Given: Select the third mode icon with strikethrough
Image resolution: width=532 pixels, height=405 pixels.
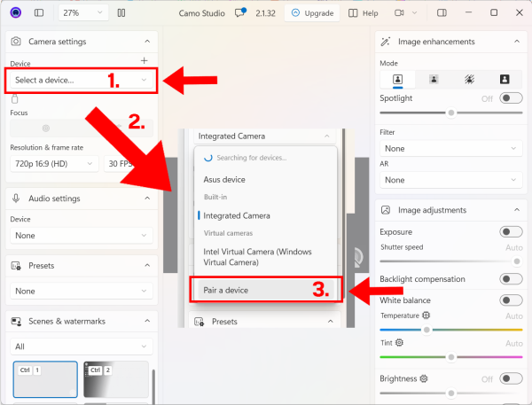Looking at the screenshot, I should coord(470,79).
